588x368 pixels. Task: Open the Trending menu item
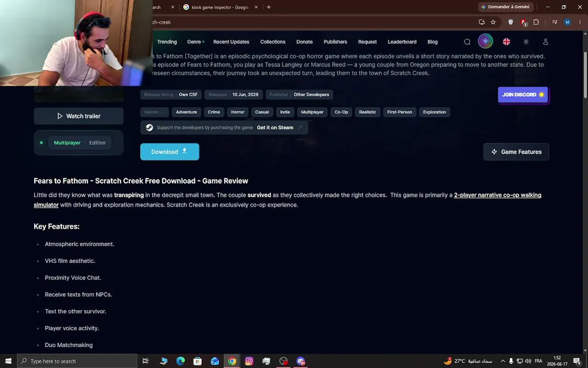point(167,42)
